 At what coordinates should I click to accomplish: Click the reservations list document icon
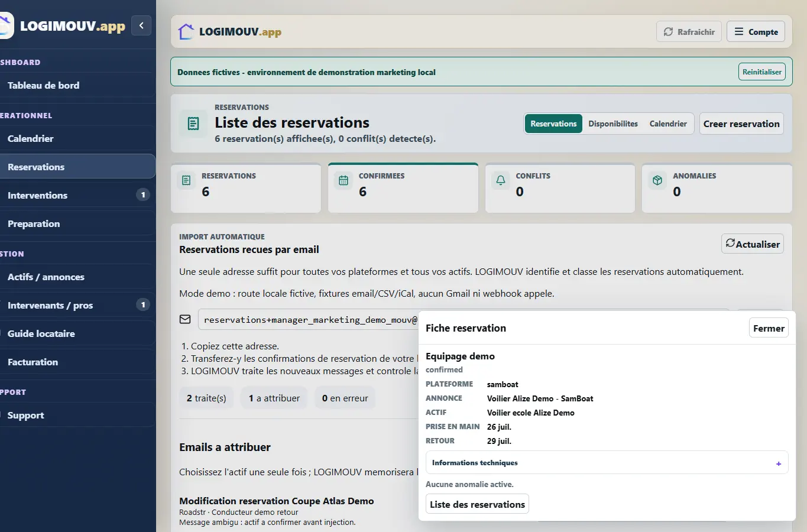193,124
